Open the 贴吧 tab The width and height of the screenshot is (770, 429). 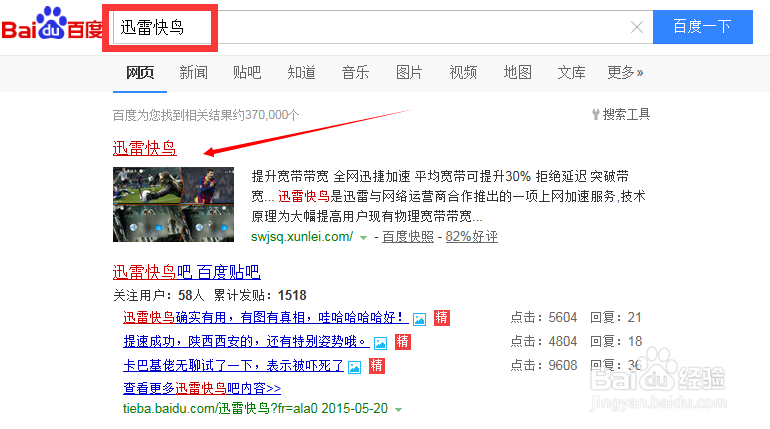[247, 73]
